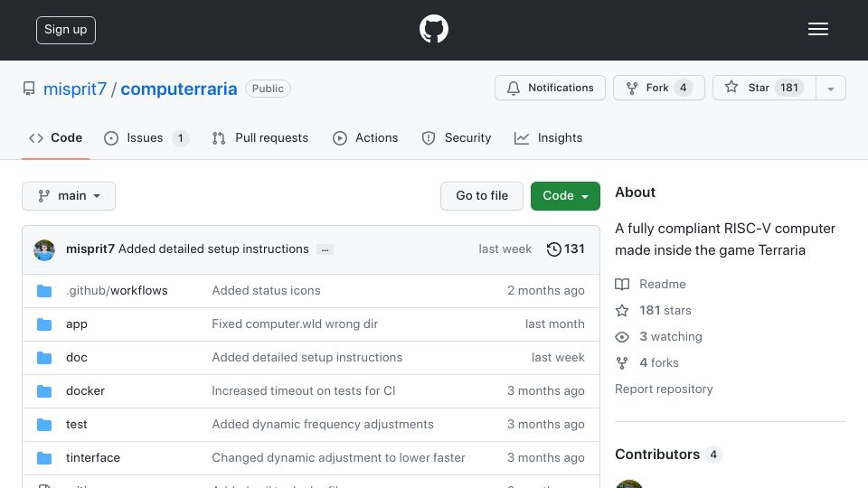
Task: Open the Readme link in About
Action: tap(650, 284)
